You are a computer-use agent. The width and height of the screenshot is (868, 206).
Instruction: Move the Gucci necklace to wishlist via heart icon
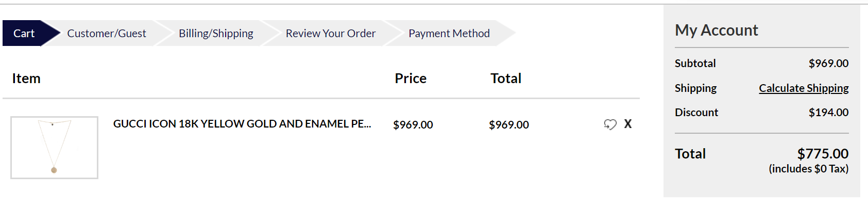click(610, 124)
